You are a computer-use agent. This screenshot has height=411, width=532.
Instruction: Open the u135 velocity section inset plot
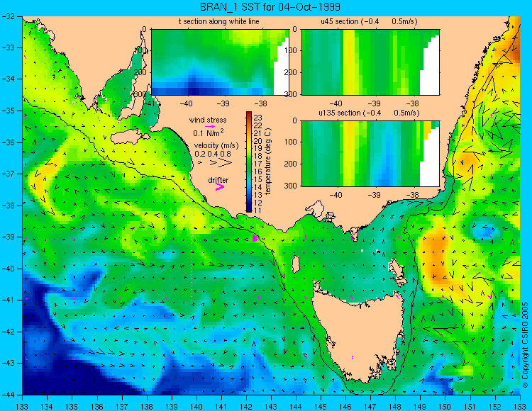tap(370, 154)
